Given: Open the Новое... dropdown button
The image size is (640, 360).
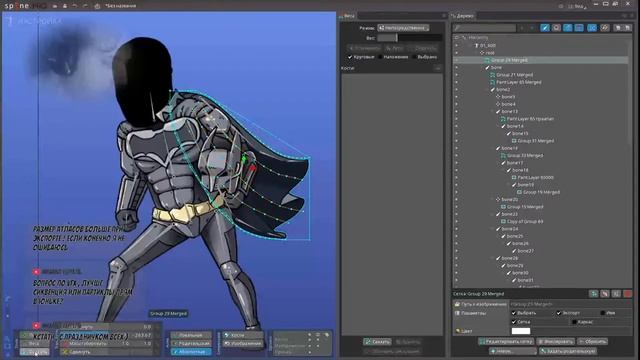Looking at the screenshot, I should 512,351.
